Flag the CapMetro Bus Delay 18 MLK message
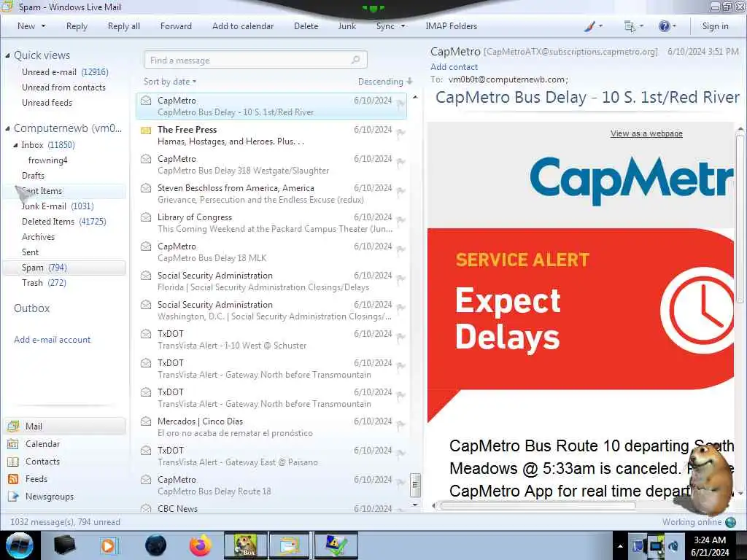The width and height of the screenshot is (747, 560). (400, 249)
